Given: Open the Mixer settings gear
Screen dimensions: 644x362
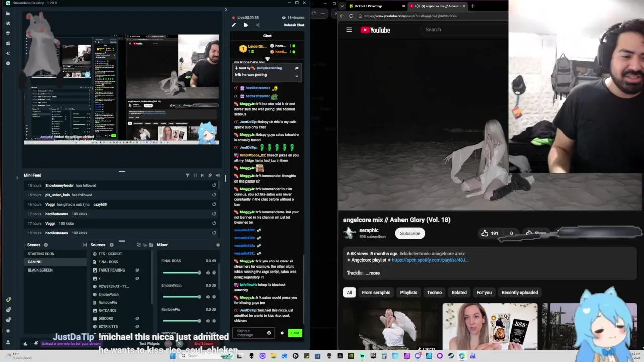Looking at the screenshot, I should [218, 245].
